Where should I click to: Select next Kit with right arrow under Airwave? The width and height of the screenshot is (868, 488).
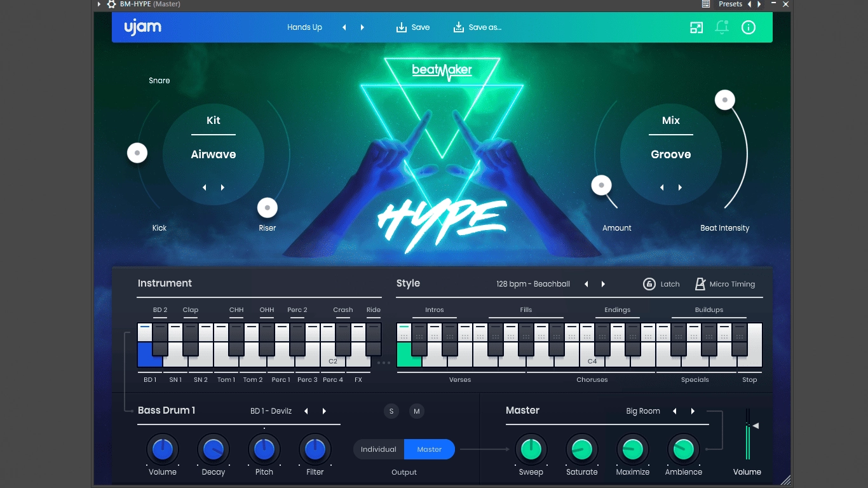222,187
